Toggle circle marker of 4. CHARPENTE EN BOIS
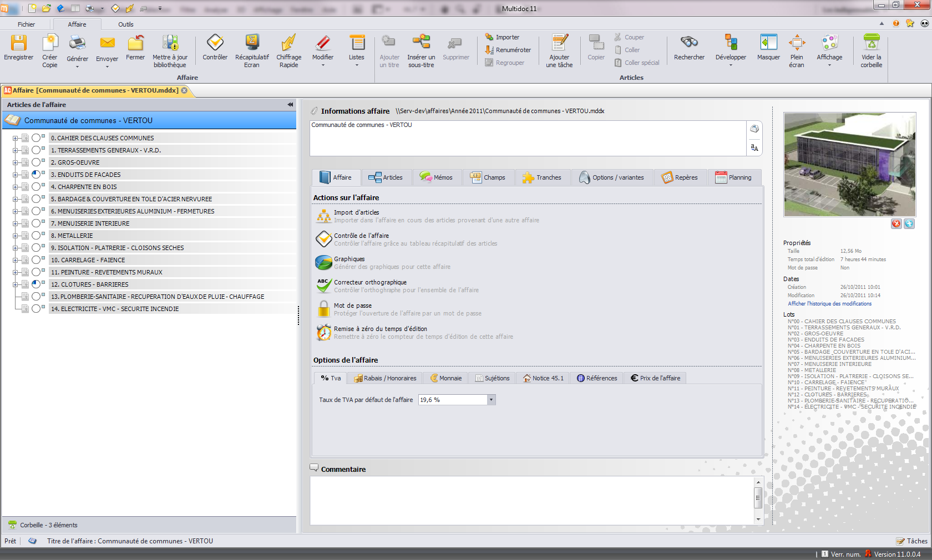Viewport: 932px width, 560px height. click(36, 186)
